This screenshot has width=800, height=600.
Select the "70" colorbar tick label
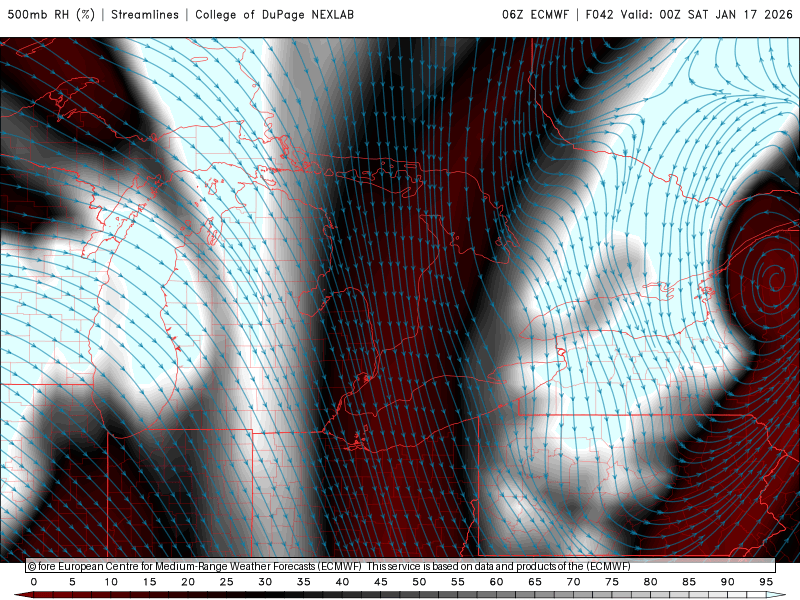coord(573,582)
